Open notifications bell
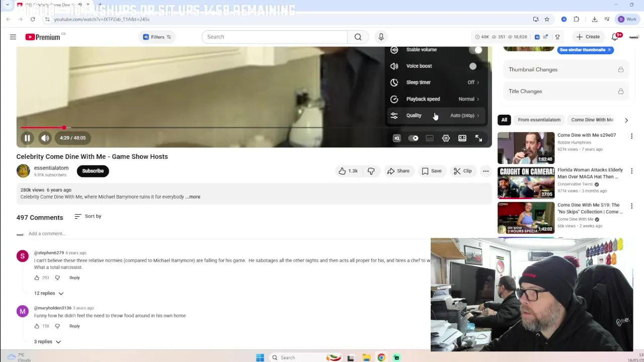This screenshot has width=644, height=362. [x=615, y=37]
